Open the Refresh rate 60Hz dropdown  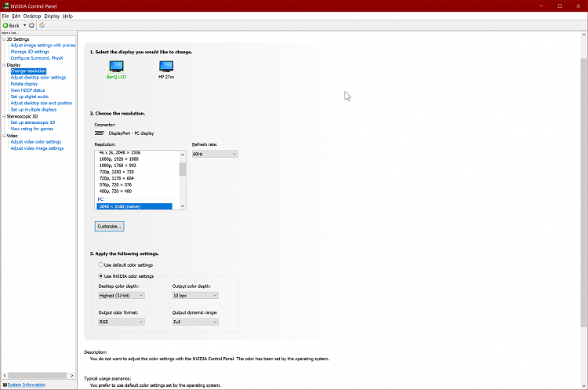pos(215,154)
